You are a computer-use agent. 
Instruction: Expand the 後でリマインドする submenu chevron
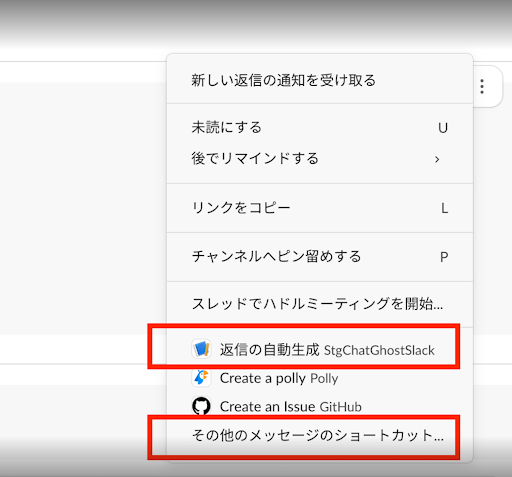tap(437, 159)
